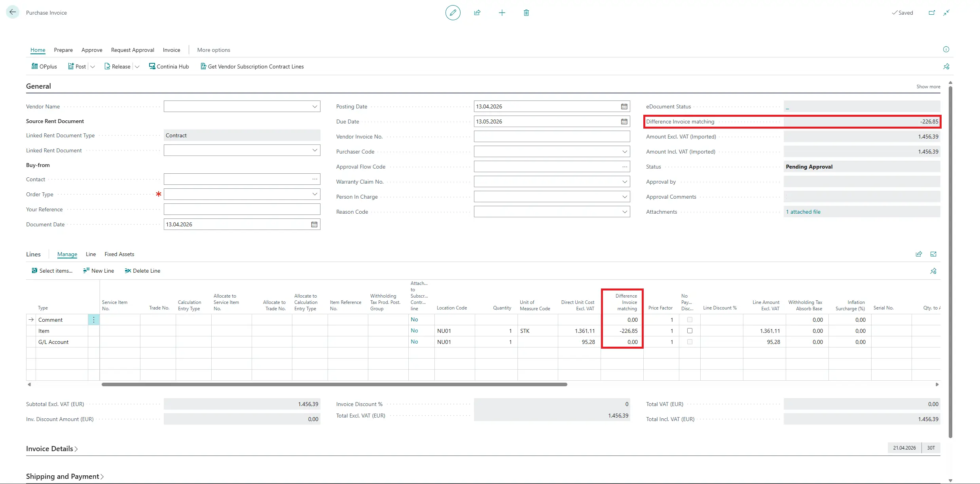Open Approval Flow Code lookup ellipsis
Viewport: 980px width, 484px height.
(624, 167)
